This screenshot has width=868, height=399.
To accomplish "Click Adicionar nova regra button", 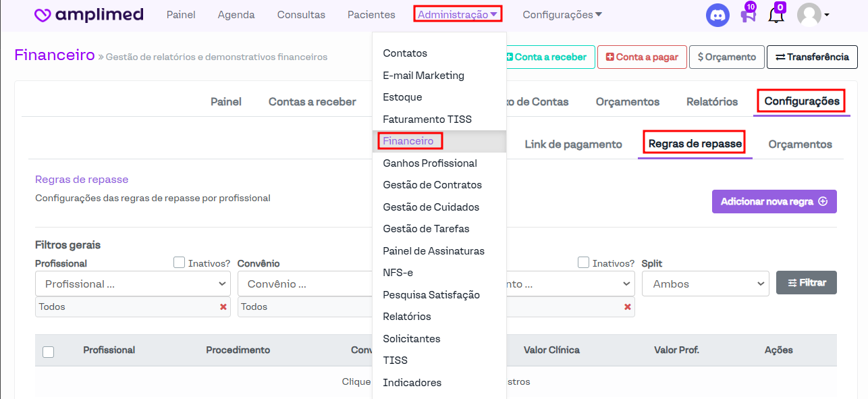I will [x=774, y=201].
